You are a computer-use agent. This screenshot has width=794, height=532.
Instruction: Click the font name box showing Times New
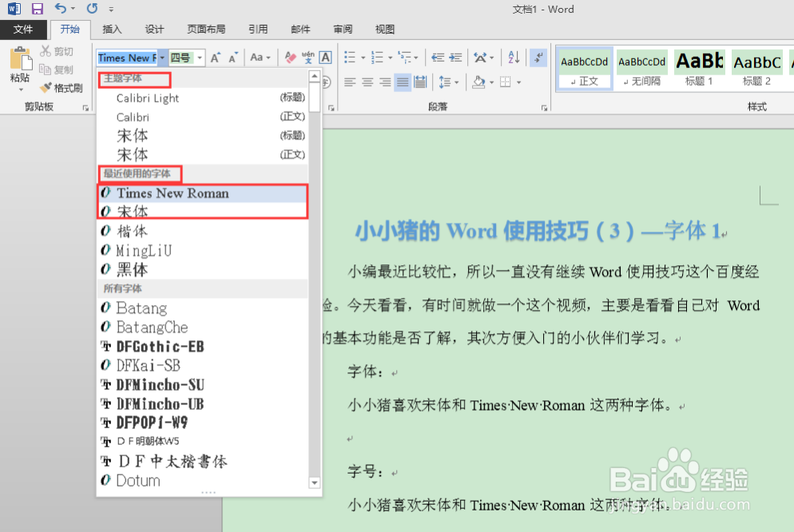(x=128, y=58)
